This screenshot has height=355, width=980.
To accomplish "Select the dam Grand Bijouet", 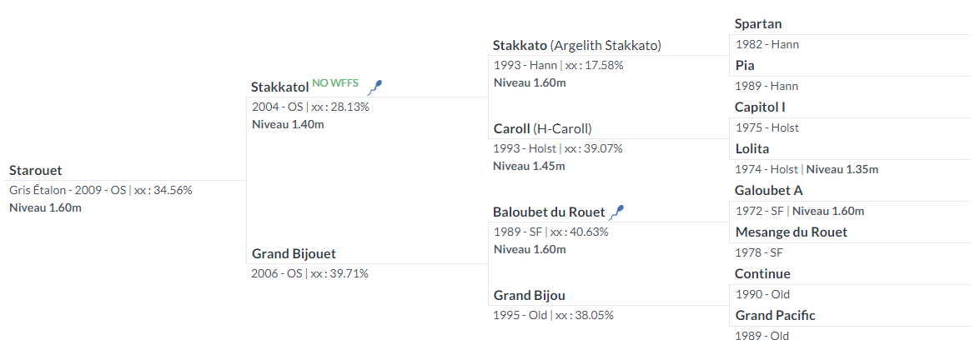I will point(294,253).
